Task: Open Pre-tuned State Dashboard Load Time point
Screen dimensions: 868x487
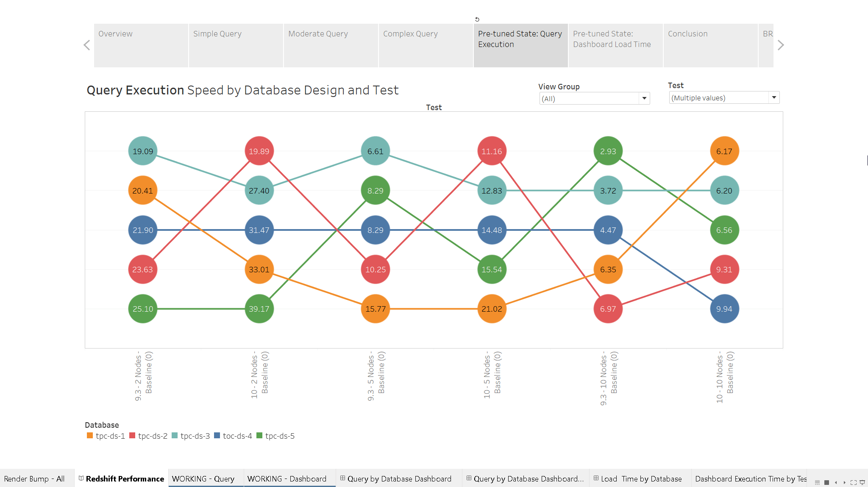Action: (x=615, y=45)
